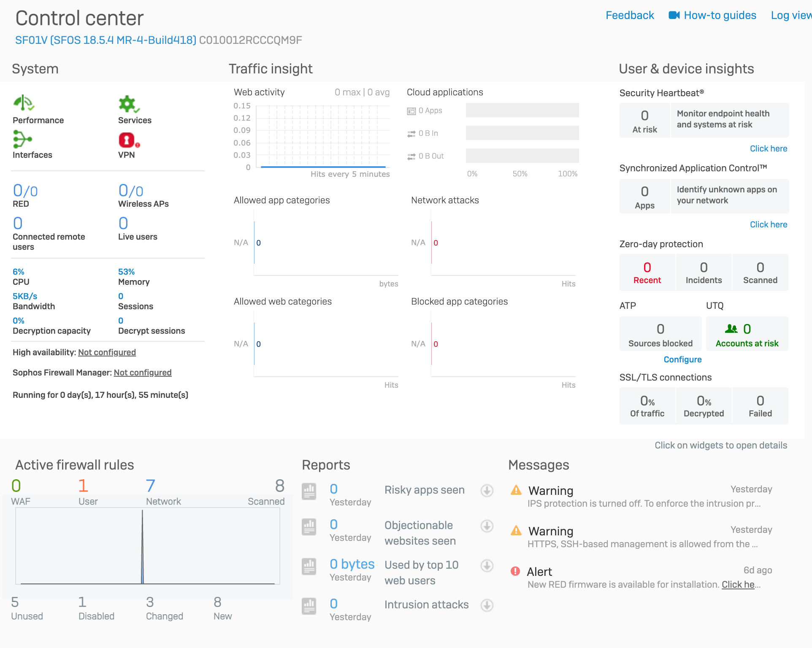Click Used by top 10 web users download arrow
Image resolution: width=812 pixels, height=648 pixels.
coord(487,566)
